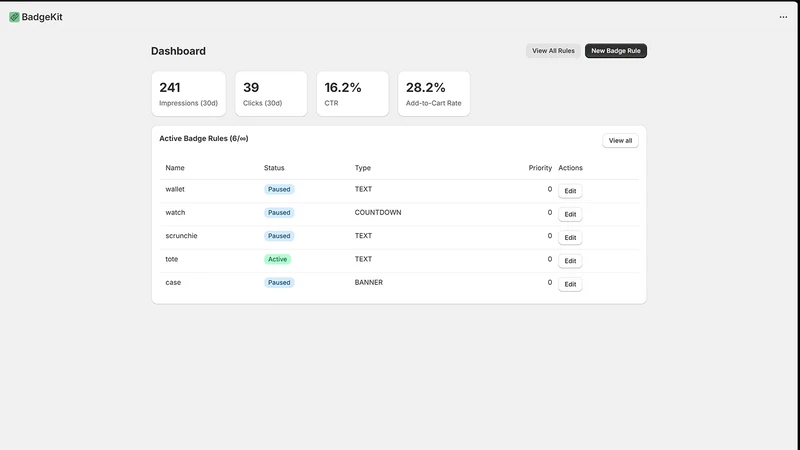Click the COUNTDOWN type in watch row
This screenshot has height=450, width=800.
coord(378,212)
